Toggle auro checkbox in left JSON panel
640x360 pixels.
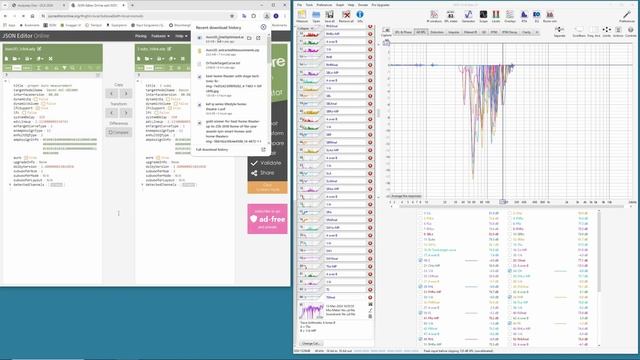coord(26,158)
